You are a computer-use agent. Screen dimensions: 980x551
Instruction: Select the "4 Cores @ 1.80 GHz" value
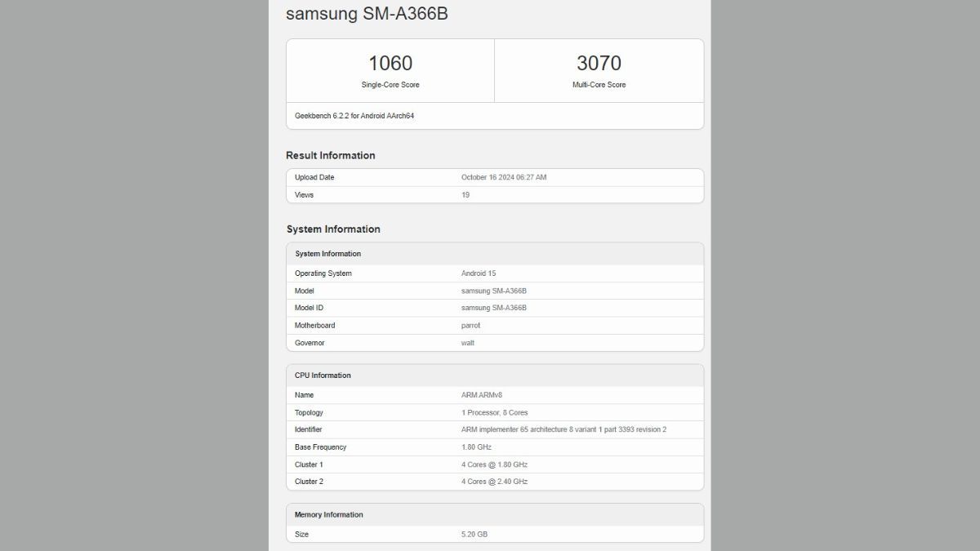pyautogui.click(x=494, y=464)
